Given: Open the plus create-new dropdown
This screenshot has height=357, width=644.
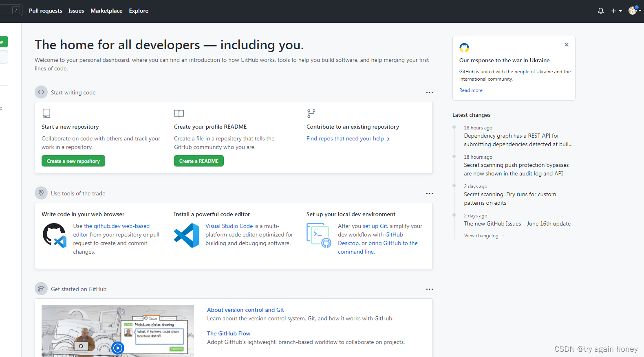Looking at the screenshot, I should 616,11.
